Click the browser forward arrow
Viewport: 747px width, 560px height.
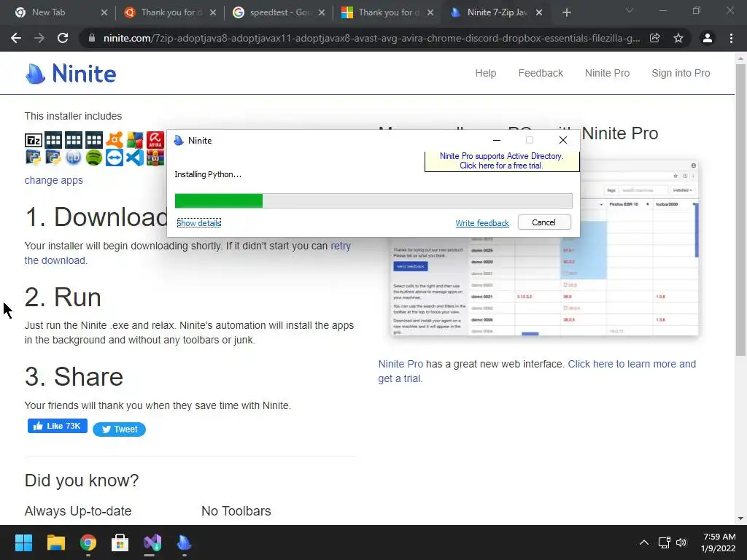point(39,38)
